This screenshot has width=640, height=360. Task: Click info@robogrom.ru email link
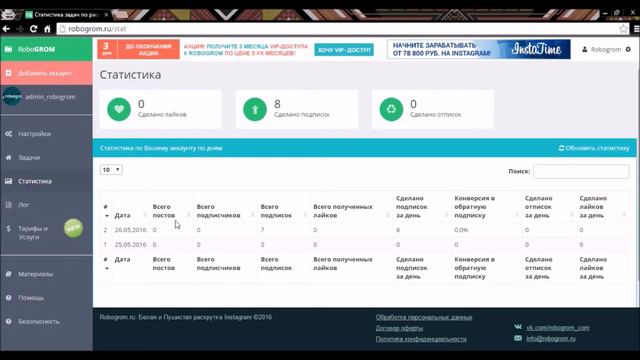[551, 338]
